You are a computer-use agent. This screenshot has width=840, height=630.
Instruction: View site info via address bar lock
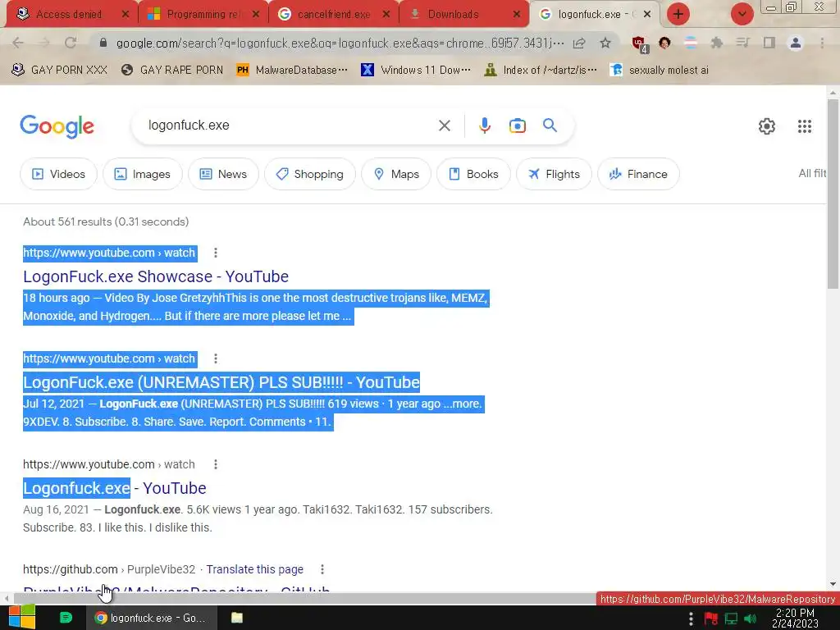[x=103, y=43]
